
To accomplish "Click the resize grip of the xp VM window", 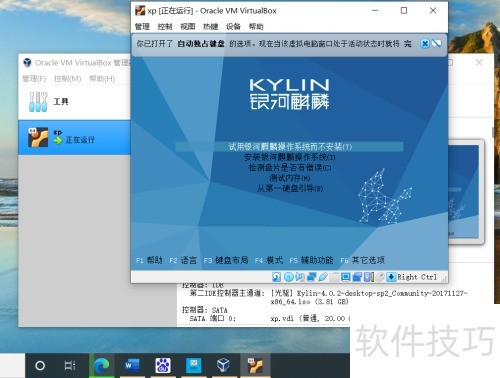I will 444,280.
